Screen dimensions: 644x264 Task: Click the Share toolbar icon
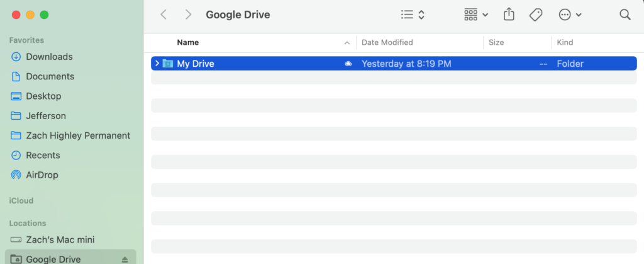coord(509,14)
